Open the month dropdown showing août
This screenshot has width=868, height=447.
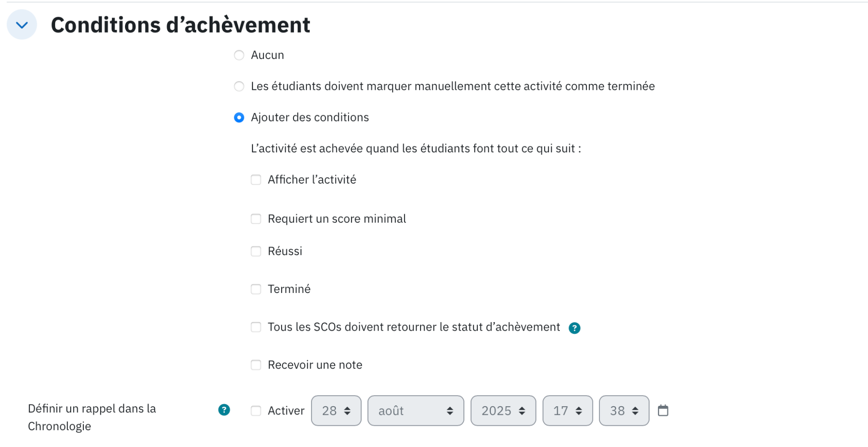[416, 411]
